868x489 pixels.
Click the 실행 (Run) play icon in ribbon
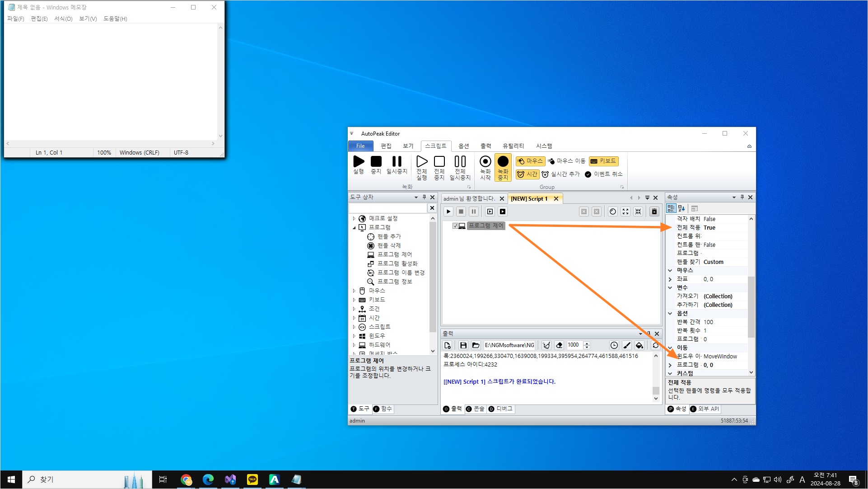(359, 162)
